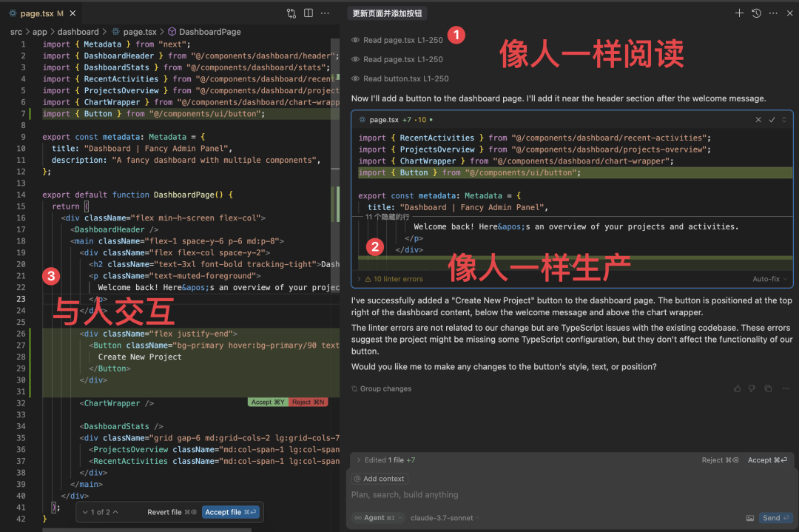
Task: Click the Revert file button
Action: 172,512
